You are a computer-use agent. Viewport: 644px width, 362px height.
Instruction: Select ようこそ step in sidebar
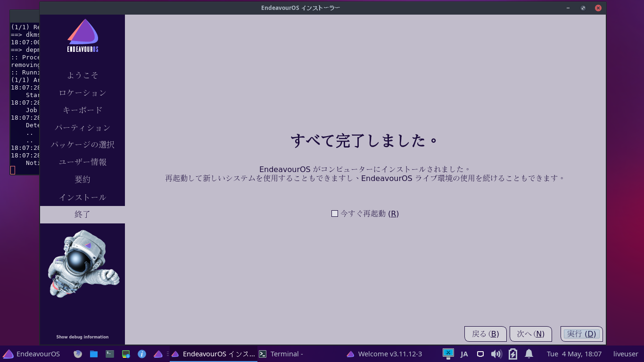(83, 75)
